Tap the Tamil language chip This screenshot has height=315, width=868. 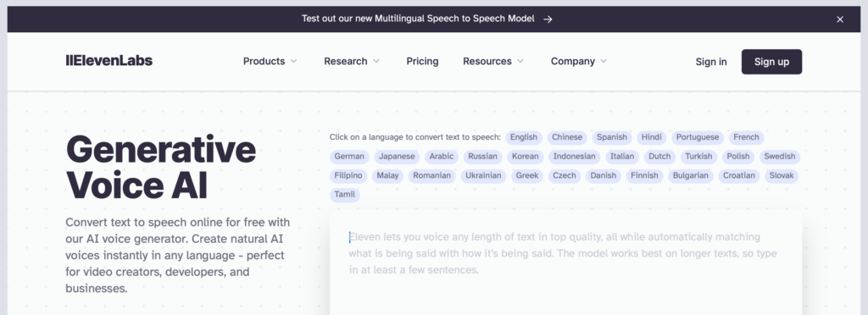tap(345, 195)
